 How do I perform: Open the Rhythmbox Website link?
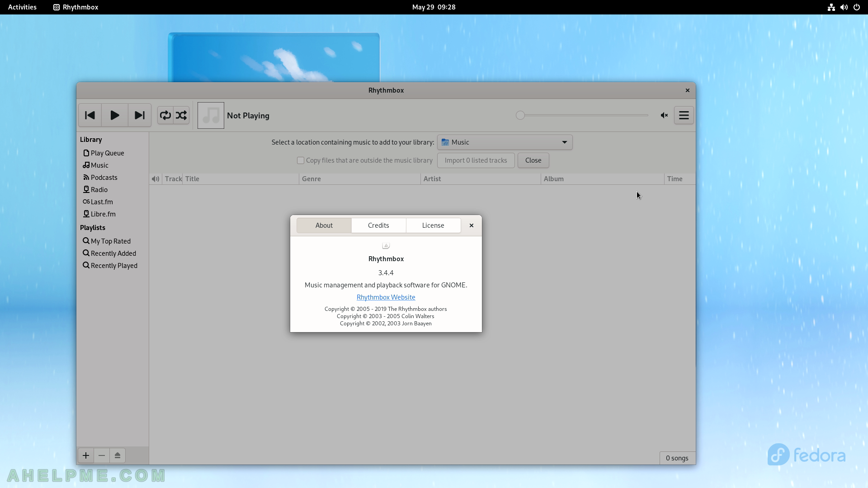tap(386, 297)
